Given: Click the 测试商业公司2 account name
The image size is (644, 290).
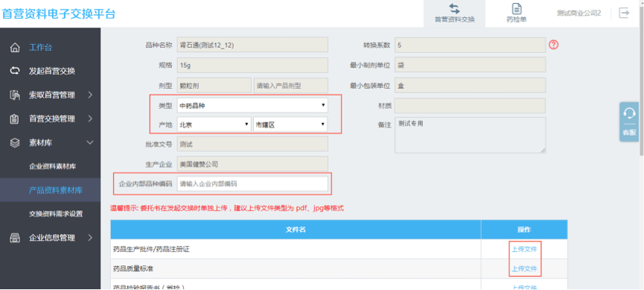Looking at the screenshot, I should tap(578, 13).
